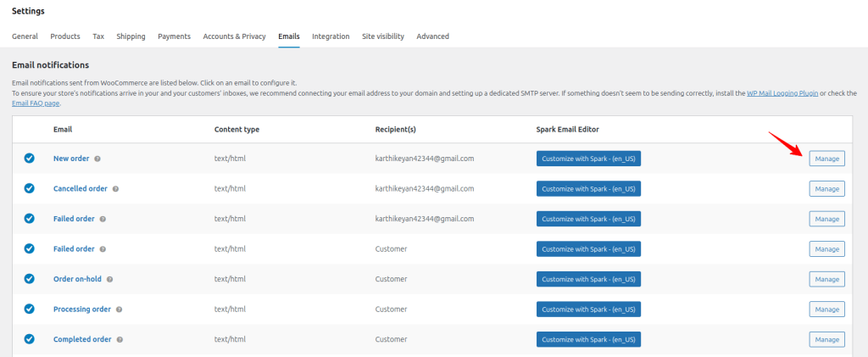Click the Content type column header
The width and height of the screenshot is (868, 357).
click(x=237, y=130)
